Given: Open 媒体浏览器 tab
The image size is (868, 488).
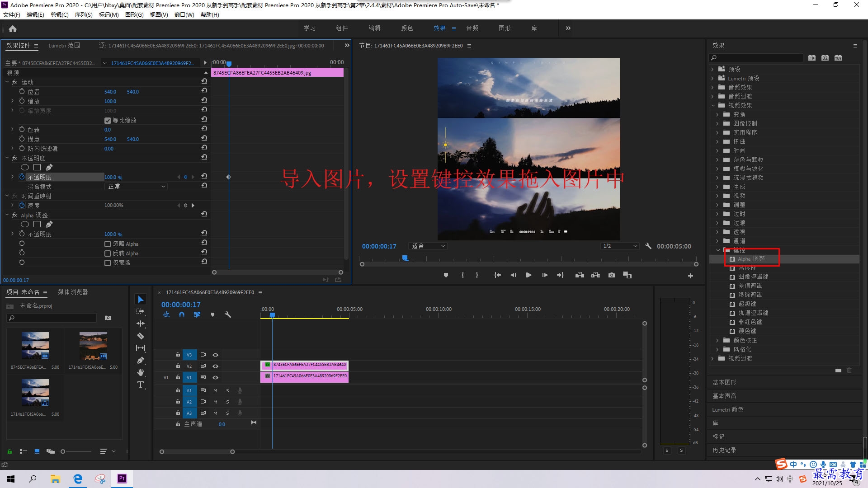Looking at the screenshot, I should point(73,292).
